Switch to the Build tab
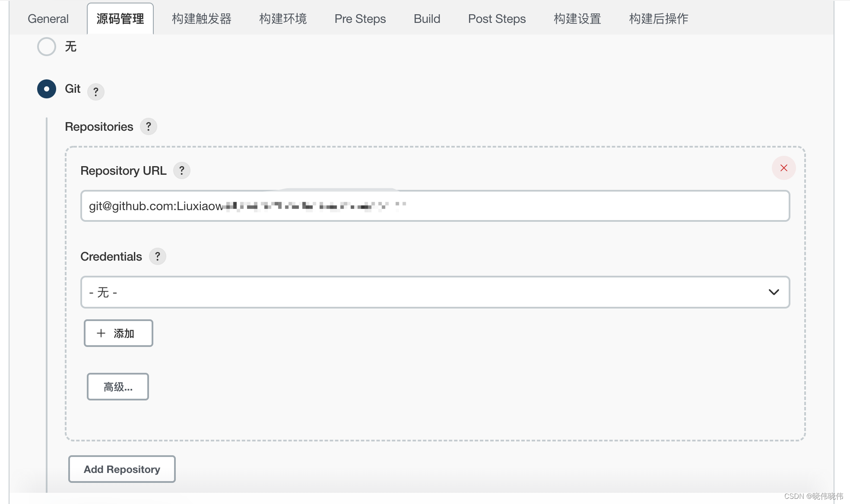Screen dimensions: 850x504 tap(427, 19)
